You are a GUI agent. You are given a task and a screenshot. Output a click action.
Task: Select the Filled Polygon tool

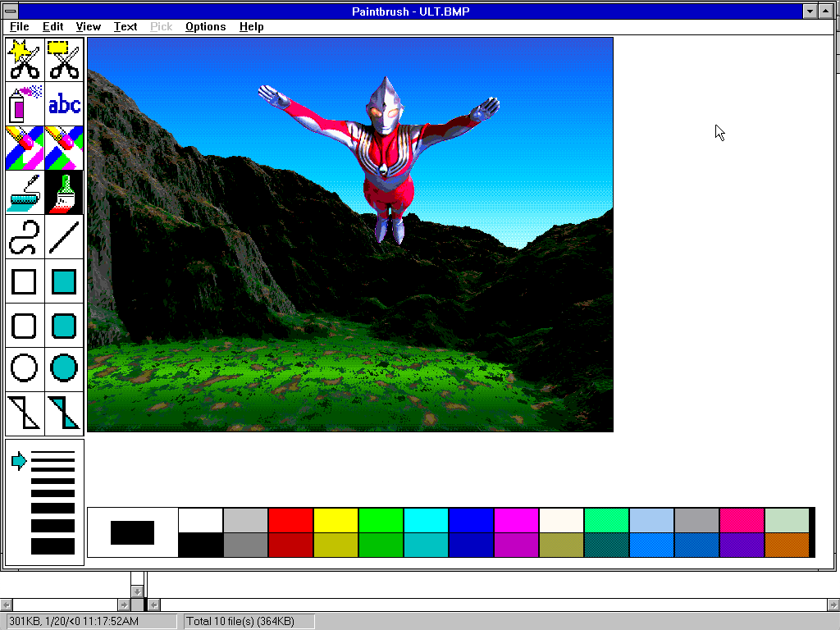tap(64, 413)
